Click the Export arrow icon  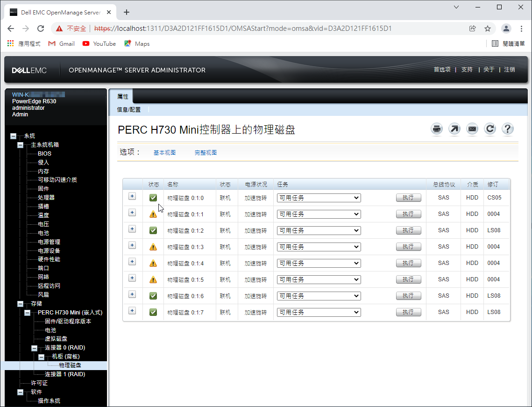(x=454, y=129)
